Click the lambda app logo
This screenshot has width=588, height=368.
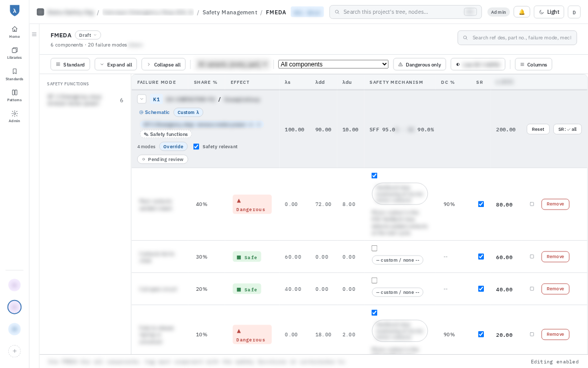click(x=14, y=11)
